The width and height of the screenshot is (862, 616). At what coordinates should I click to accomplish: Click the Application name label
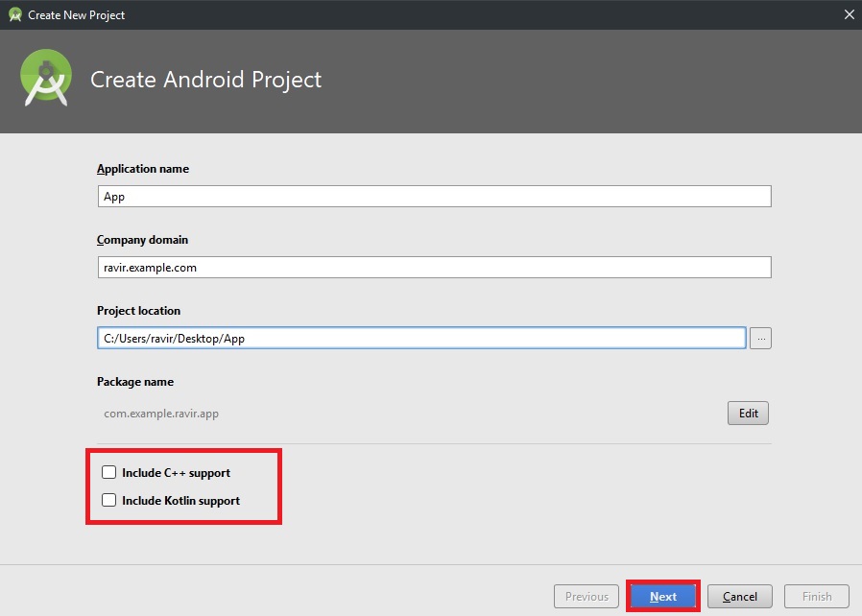[x=143, y=169]
